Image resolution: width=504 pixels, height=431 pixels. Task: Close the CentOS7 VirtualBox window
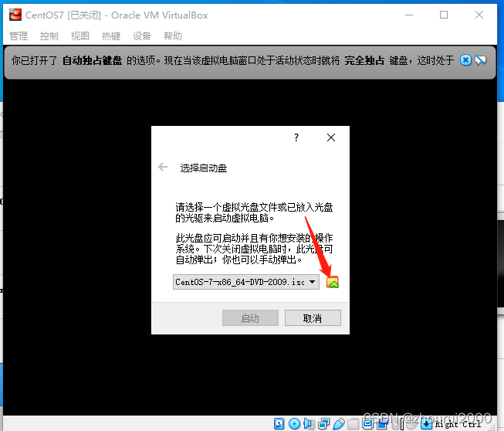(x=479, y=15)
